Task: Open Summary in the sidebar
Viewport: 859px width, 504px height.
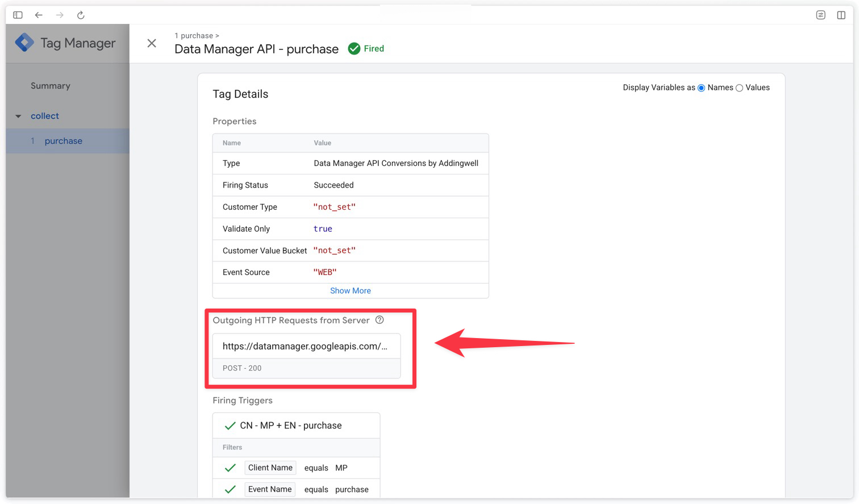Action: 51,86
